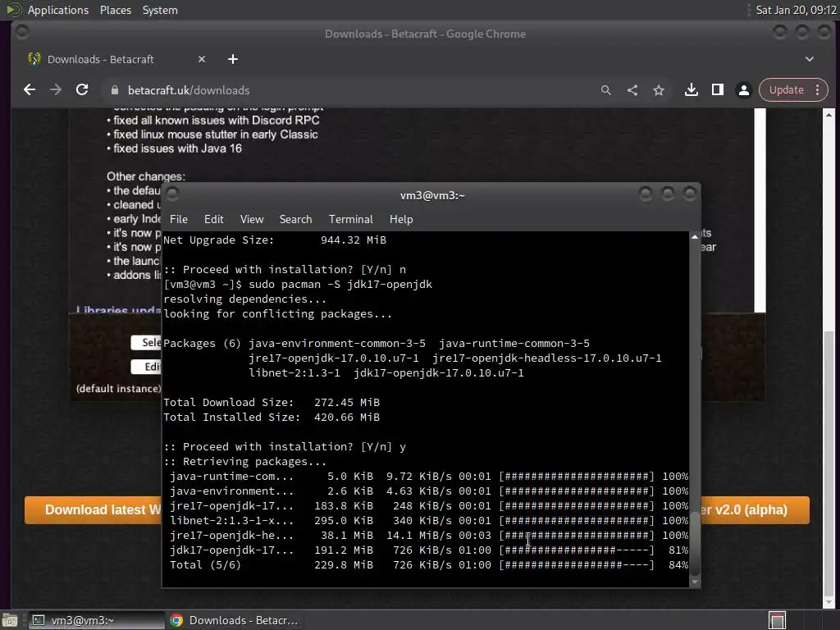The image size is (840, 630).
Task: View site security lock info
Action: click(114, 90)
